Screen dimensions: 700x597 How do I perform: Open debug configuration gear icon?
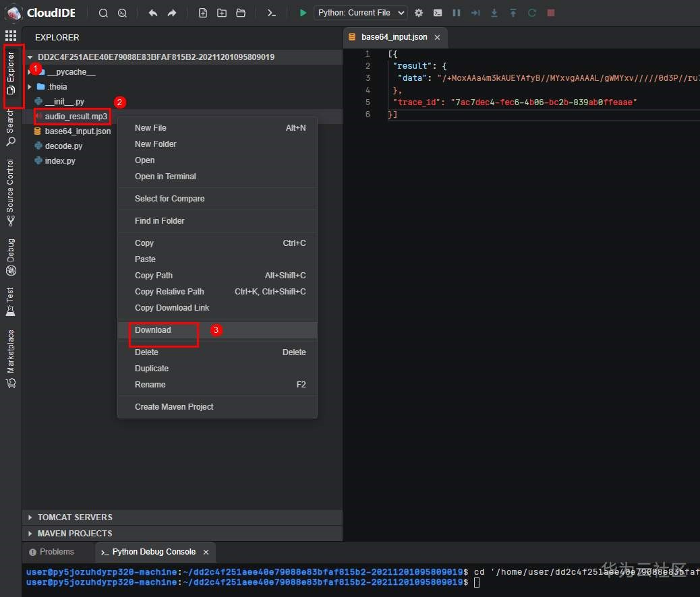[419, 13]
